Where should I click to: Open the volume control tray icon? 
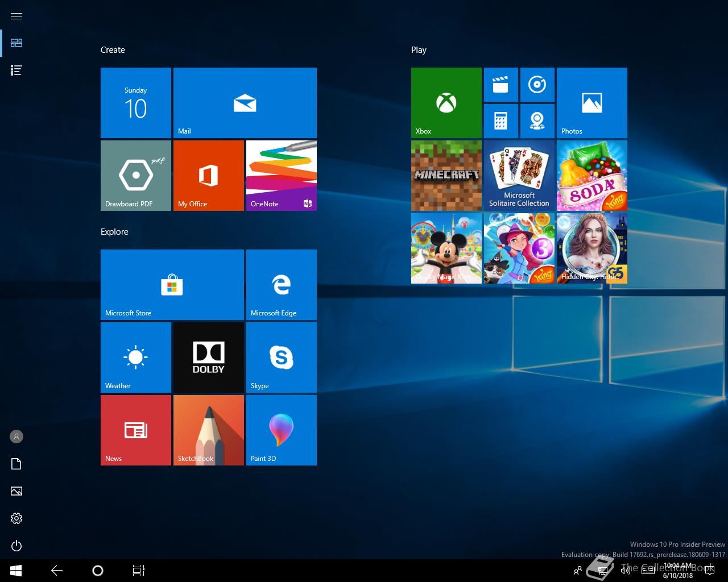626,571
